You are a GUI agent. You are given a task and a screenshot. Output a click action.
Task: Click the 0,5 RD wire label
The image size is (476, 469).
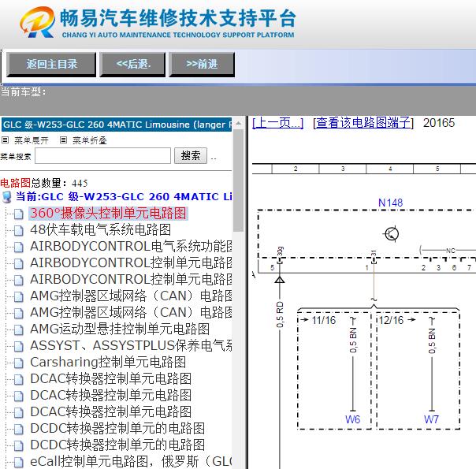pos(280,315)
